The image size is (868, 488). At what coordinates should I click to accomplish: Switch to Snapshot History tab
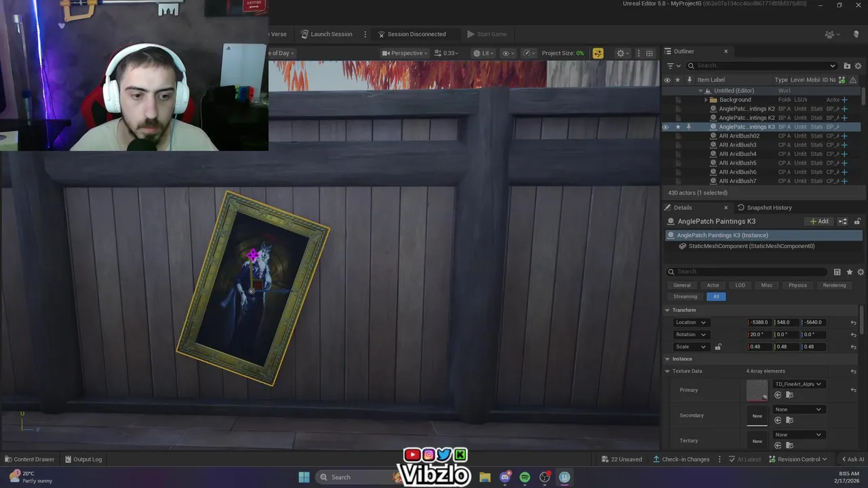[764, 207]
